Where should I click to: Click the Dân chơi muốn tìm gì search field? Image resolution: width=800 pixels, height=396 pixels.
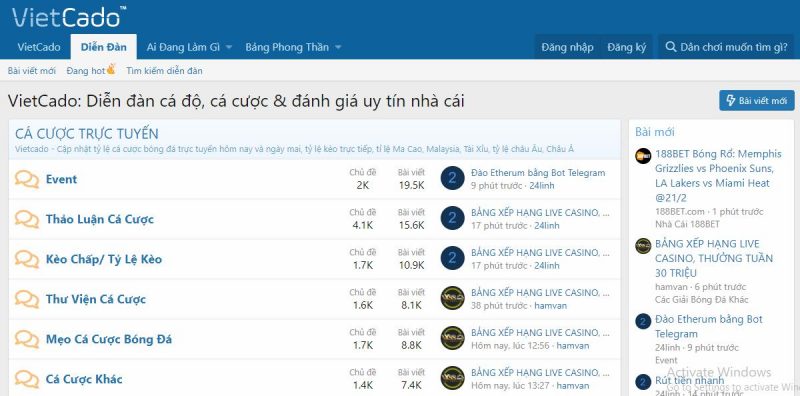tap(727, 47)
